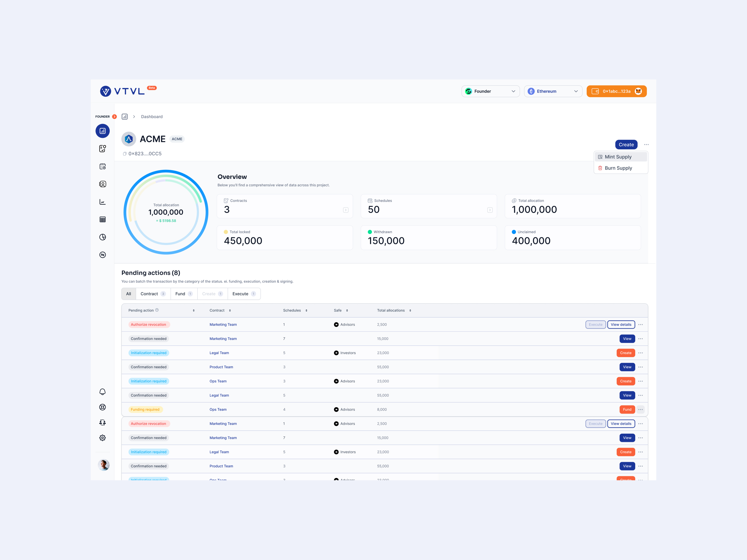The image size is (747, 560).
Task: Click the blue Create button
Action: click(626, 145)
